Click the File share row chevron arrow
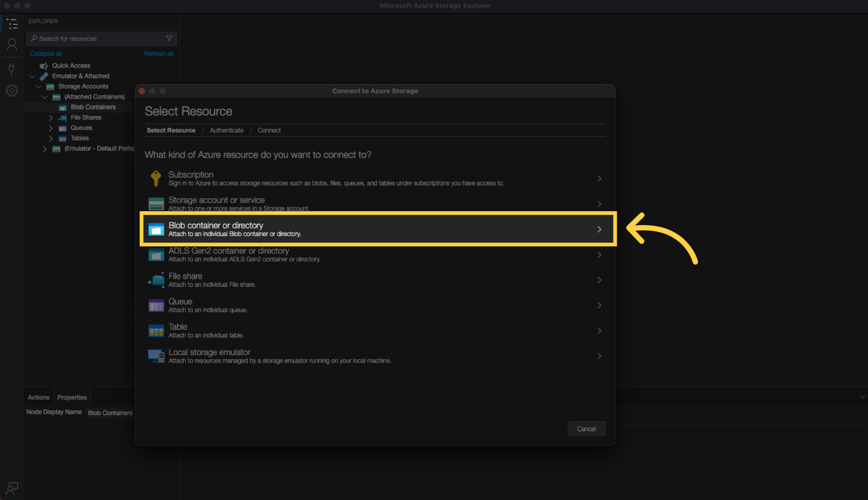Screen dimensions: 868x500 [x=599, y=280]
